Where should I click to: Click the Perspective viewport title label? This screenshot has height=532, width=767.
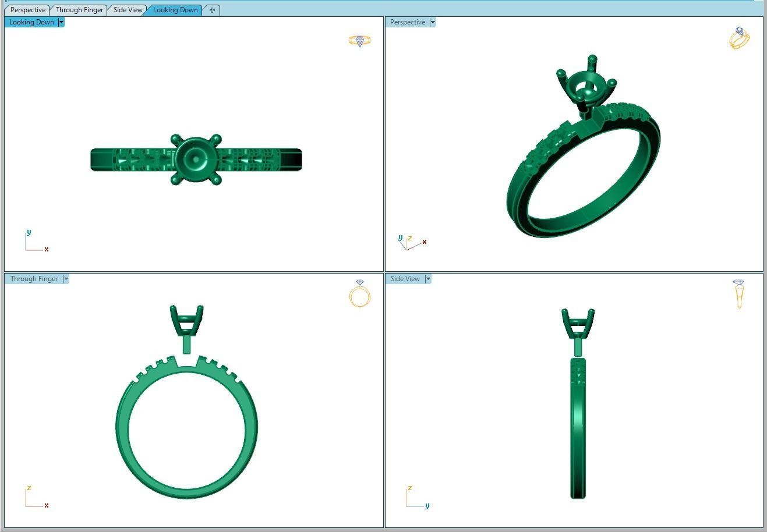408,22
